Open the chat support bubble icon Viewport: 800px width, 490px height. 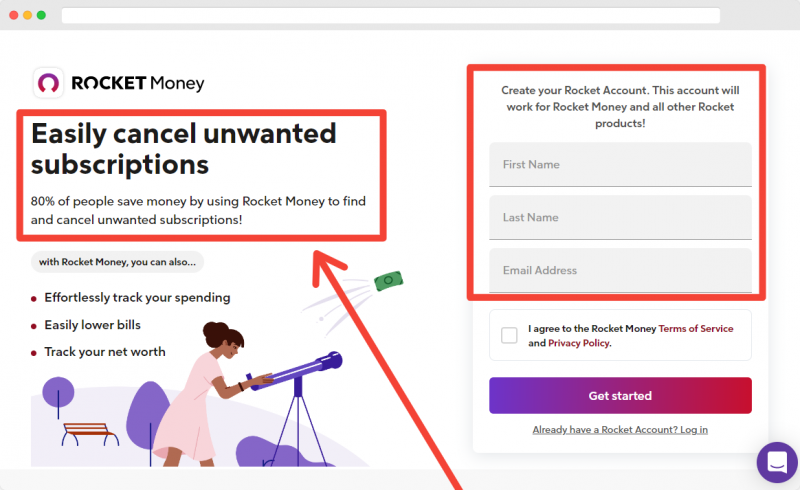(x=777, y=462)
